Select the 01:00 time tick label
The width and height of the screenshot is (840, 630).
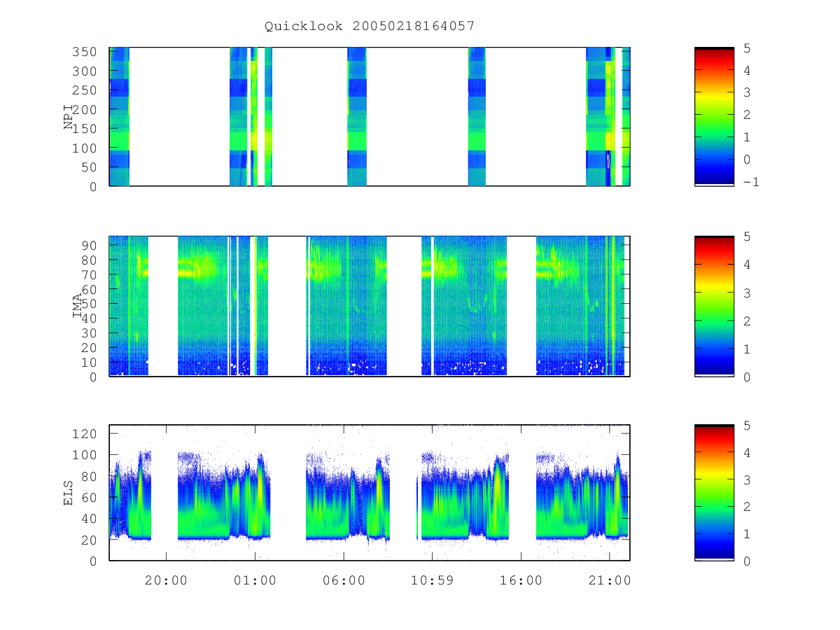point(255,580)
